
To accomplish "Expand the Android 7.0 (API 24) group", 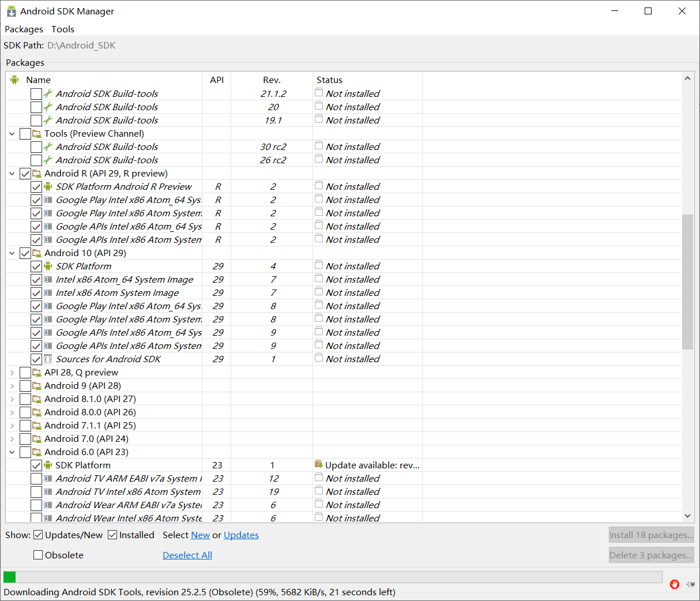I will pos(12,438).
